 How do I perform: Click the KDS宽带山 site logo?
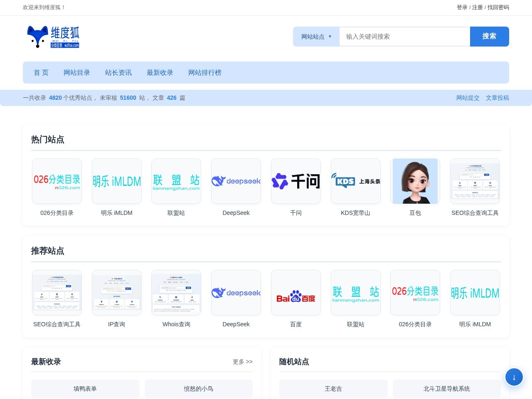tap(355, 181)
